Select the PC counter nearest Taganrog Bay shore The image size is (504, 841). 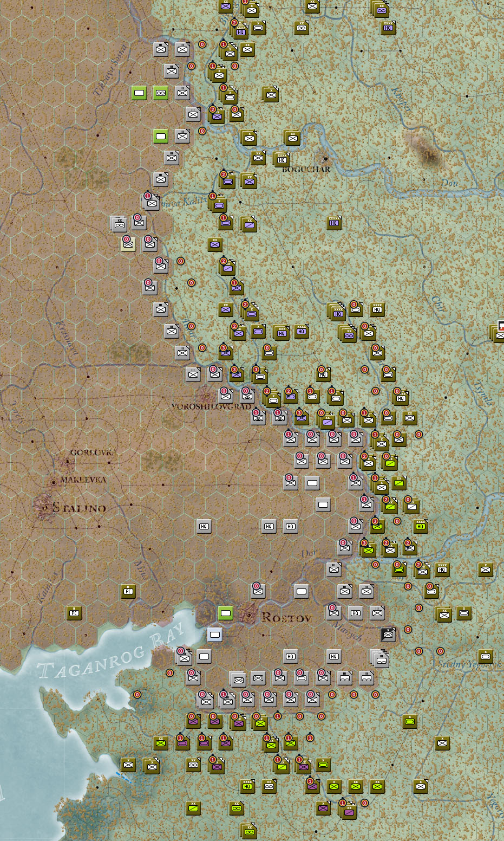[74, 613]
